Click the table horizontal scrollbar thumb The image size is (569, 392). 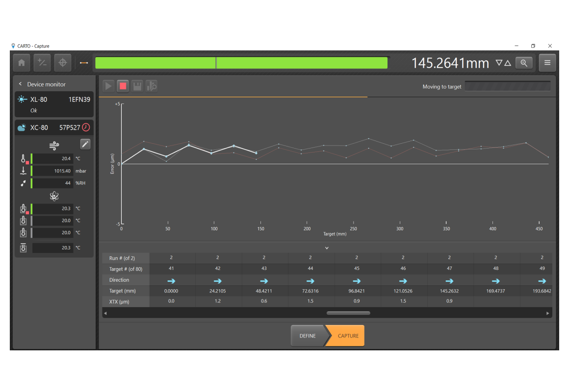click(x=348, y=313)
